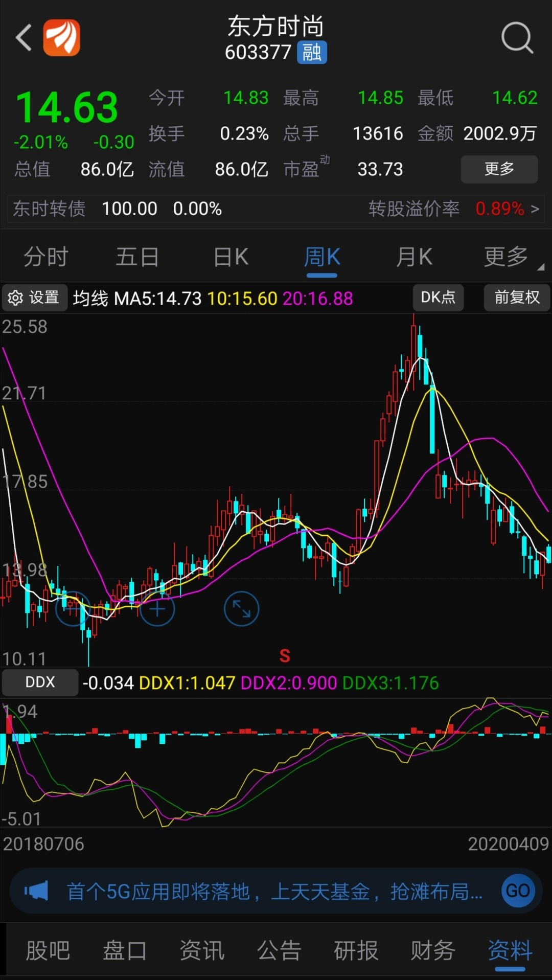Tap the MA5:14.73 moving average label

tap(158, 299)
